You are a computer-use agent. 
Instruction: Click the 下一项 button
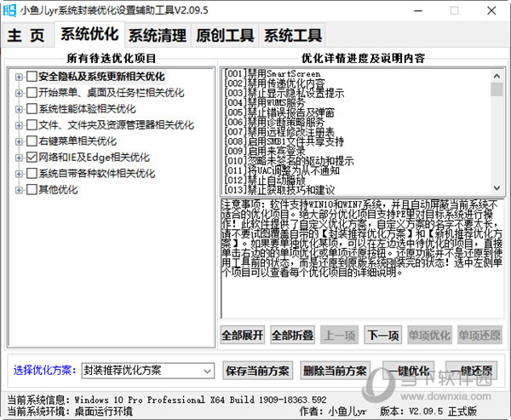[382, 335]
